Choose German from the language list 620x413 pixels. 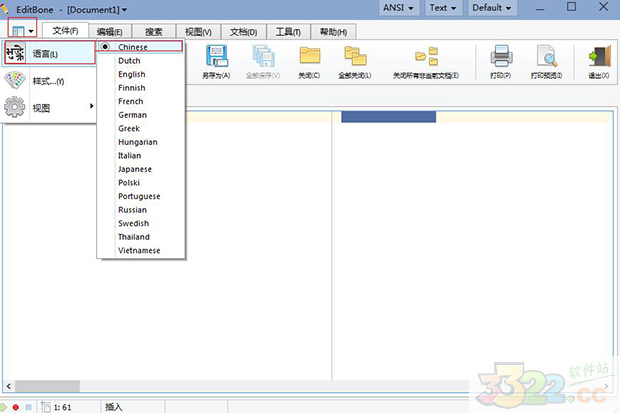[141, 115]
